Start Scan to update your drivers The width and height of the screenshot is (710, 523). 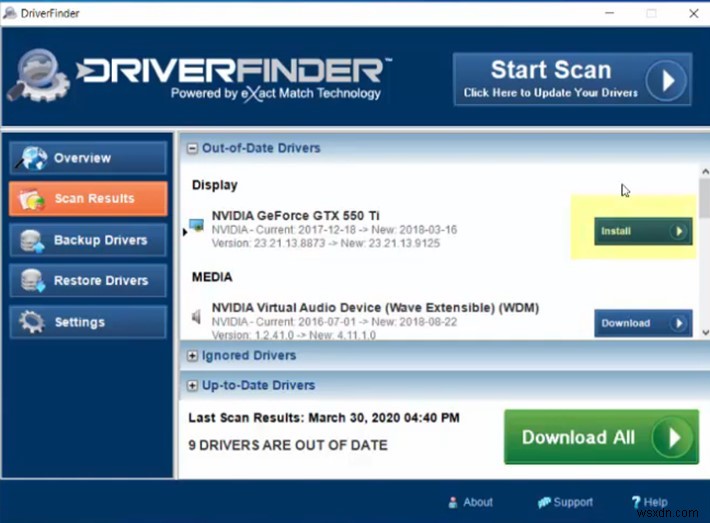point(572,80)
